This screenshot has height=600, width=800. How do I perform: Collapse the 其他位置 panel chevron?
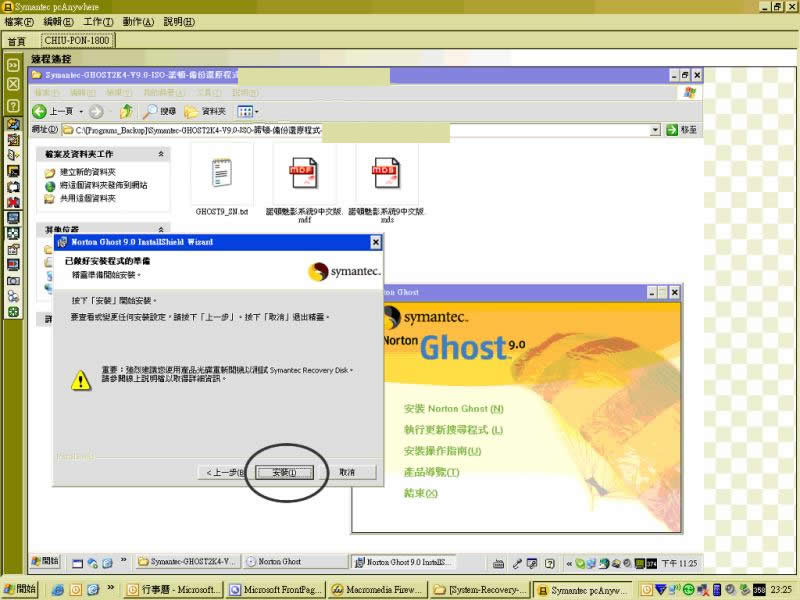(x=161, y=230)
